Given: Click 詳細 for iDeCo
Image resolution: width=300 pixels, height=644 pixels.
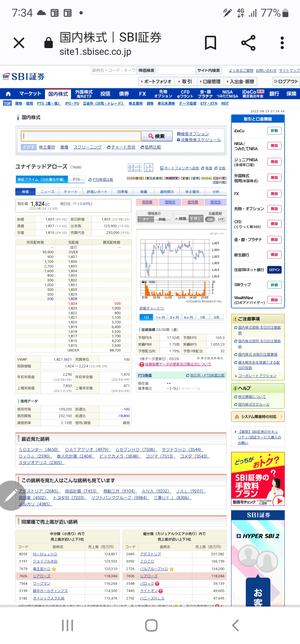Looking at the screenshot, I should (x=274, y=131).
